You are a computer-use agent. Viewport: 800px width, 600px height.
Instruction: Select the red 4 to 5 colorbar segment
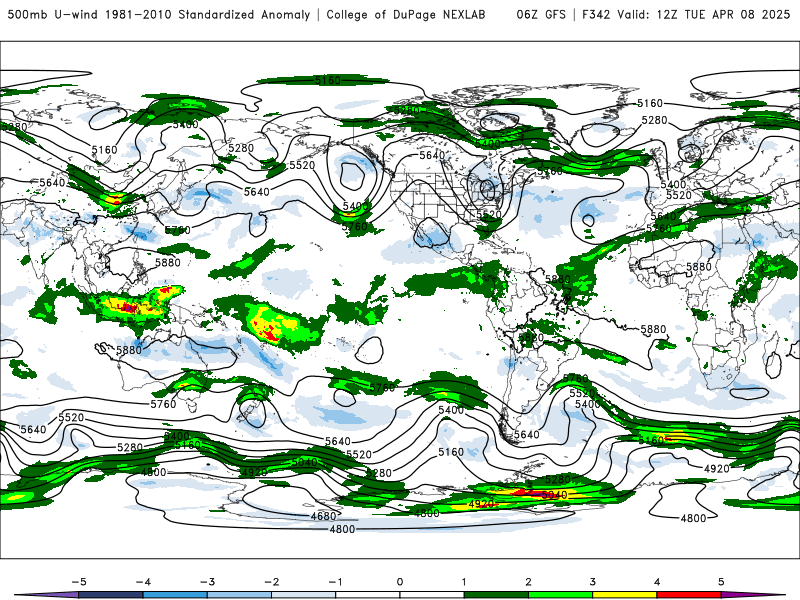click(689, 595)
